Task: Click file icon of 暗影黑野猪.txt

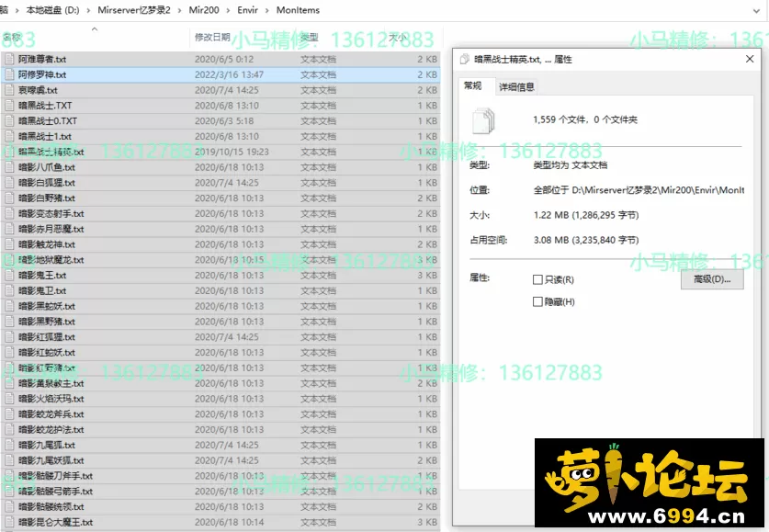Action: 9,322
